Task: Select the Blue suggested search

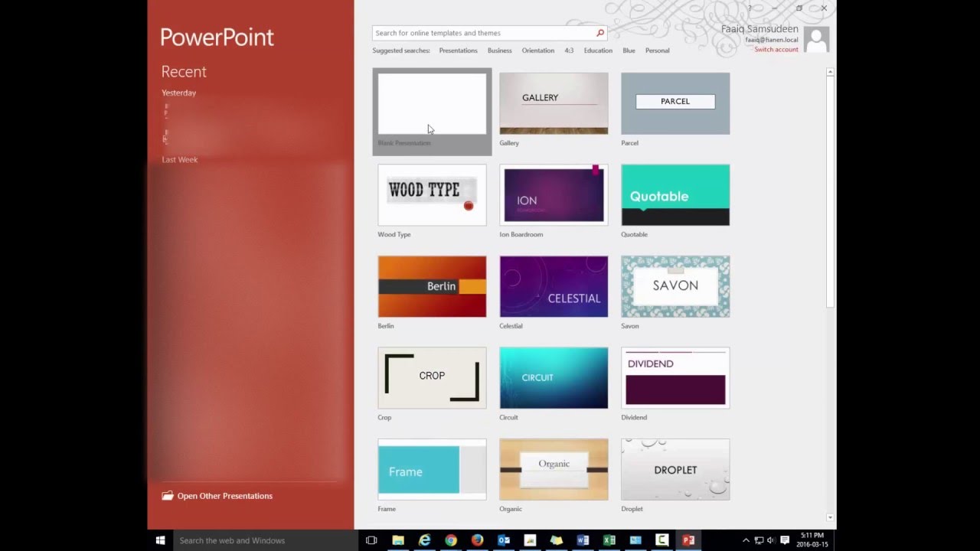Action: click(629, 51)
